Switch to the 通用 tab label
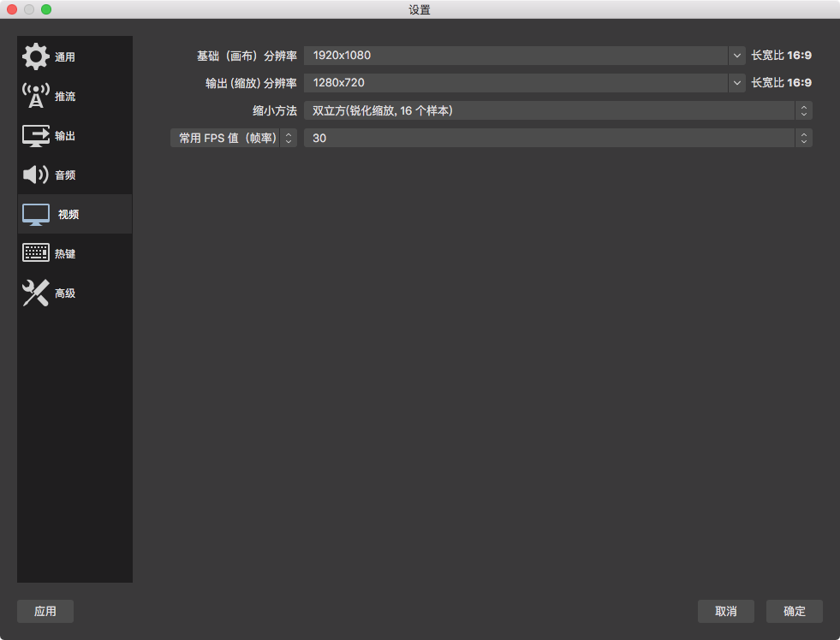 point(65,57)
